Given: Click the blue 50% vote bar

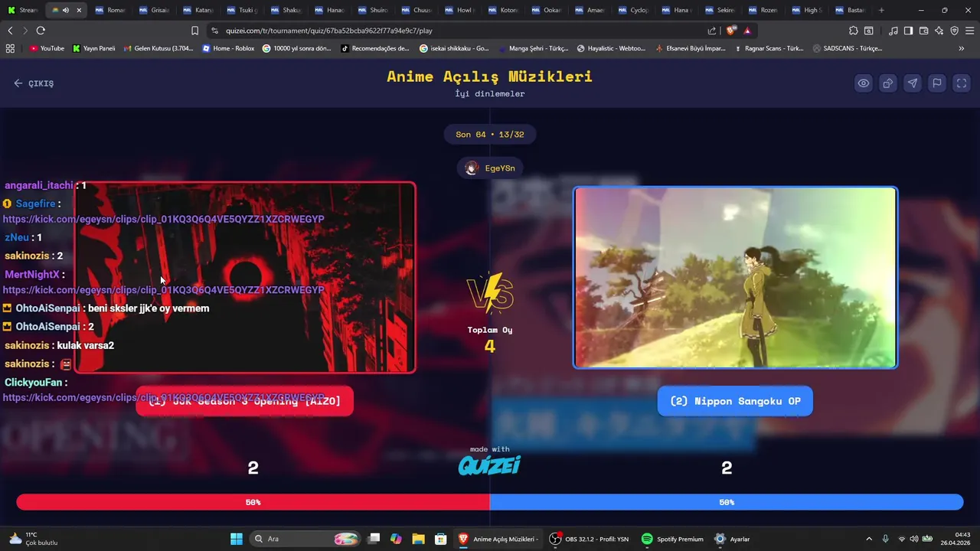Looking at the screenshot, I should pos(727,502).
